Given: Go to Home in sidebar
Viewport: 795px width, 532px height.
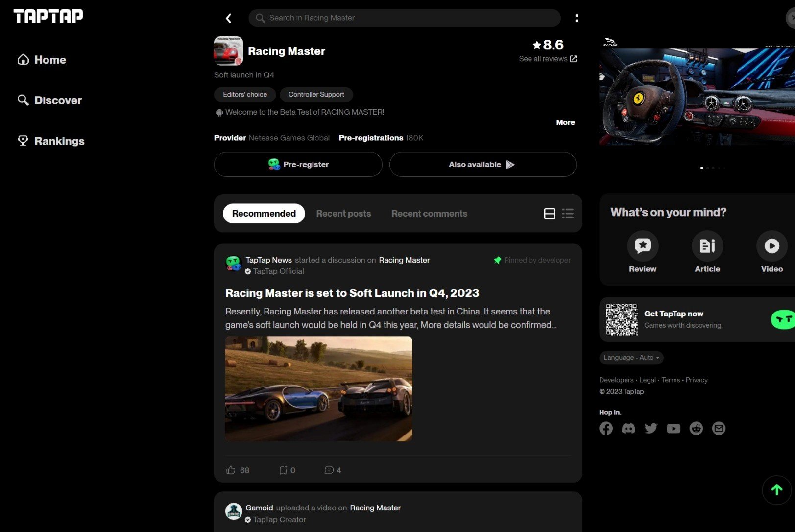Looking at the screenshot, I should (x=42, y=60).
